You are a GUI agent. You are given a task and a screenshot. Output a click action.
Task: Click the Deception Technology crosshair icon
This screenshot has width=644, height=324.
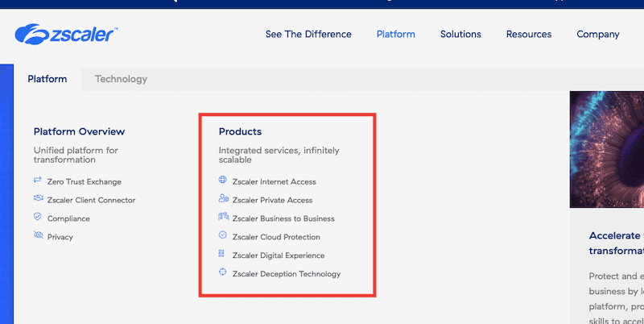[x=223, y=272]
